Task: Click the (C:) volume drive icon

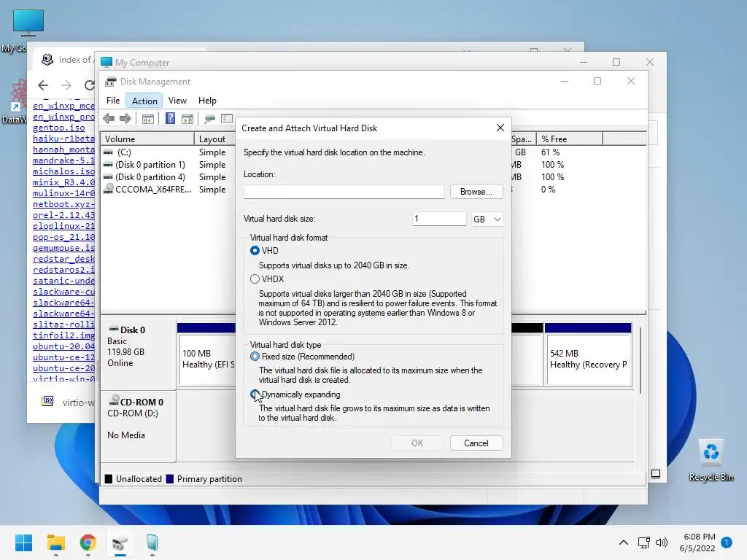Action: (x=109, y=152)
